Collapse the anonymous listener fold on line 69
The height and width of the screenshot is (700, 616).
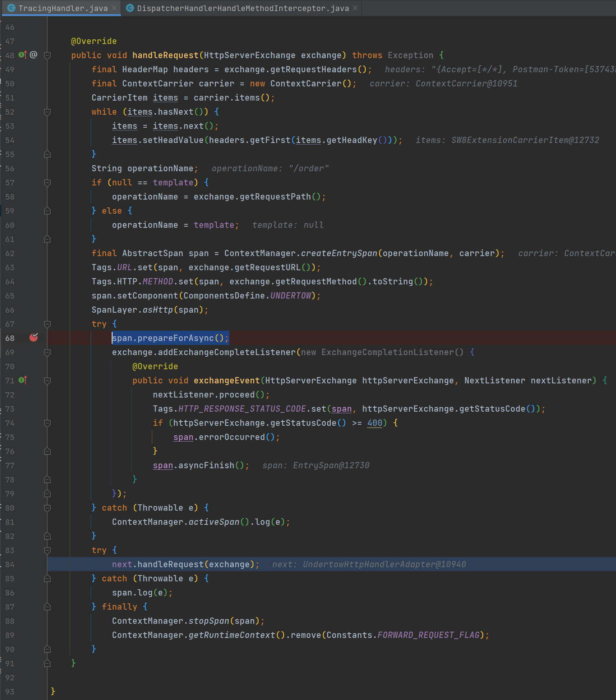[47, 352]
